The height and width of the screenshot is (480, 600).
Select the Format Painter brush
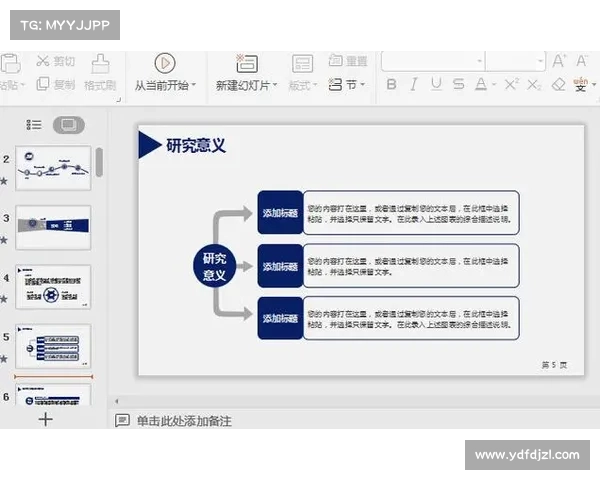[x=100, y=64]
